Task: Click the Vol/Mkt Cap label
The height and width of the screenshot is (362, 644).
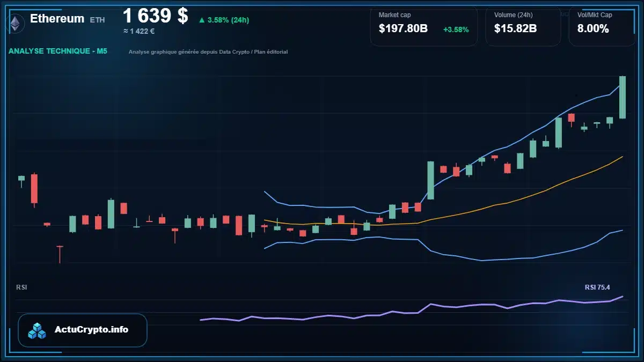Action: (595, 15)
